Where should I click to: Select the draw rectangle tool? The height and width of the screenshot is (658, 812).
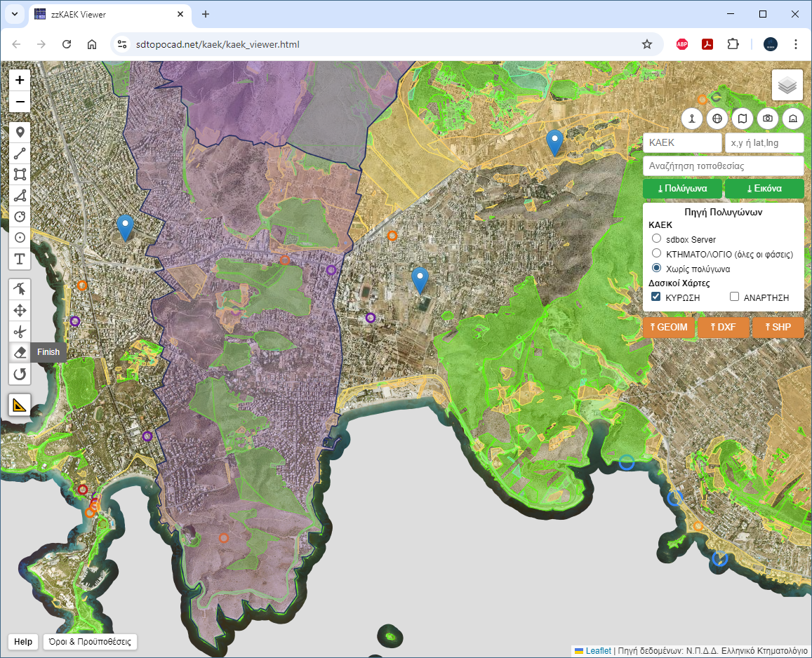[20, 175]
